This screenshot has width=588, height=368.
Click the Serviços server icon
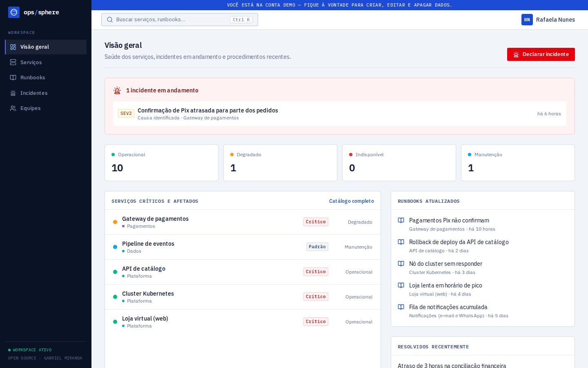point(13,62)
